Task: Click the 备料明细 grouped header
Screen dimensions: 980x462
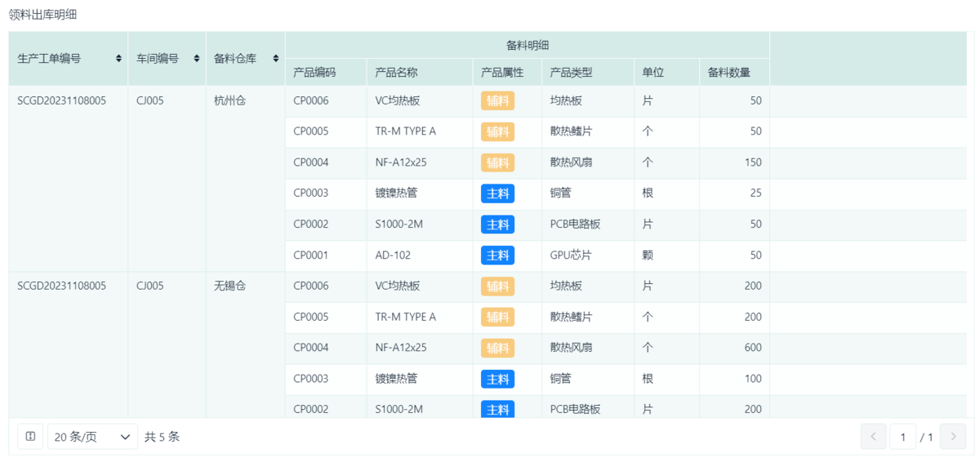Action: pyautogui.click(x=527, y=45)
